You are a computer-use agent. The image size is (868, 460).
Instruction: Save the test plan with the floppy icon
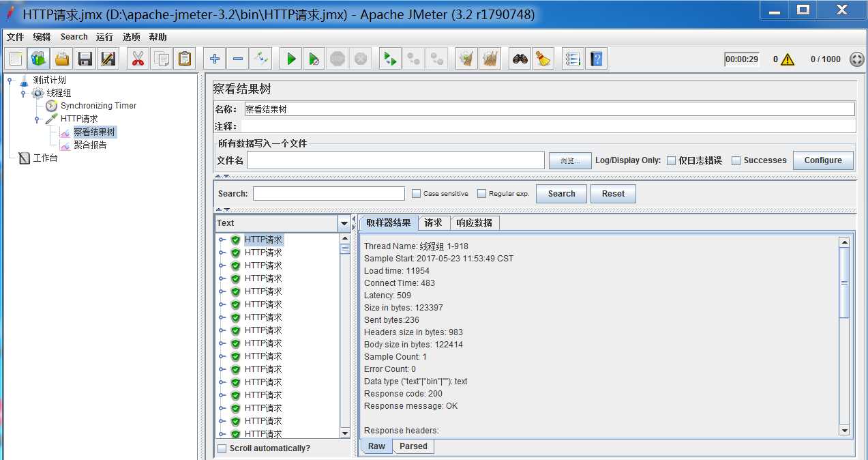tap(85, 59)
